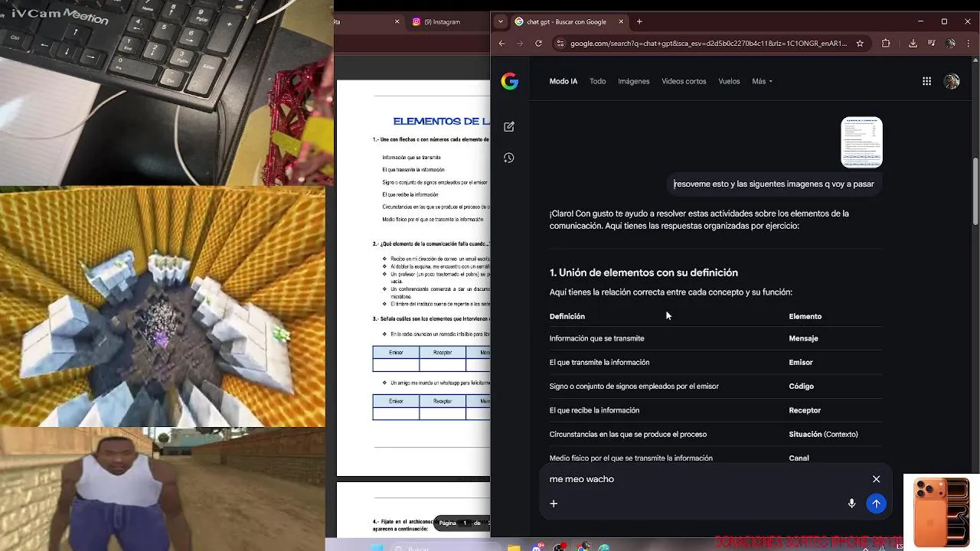Viewport: 980px width, 551px height.
Task: Click the 'Emisor' cell in AI table
Action: pos(801,362)
